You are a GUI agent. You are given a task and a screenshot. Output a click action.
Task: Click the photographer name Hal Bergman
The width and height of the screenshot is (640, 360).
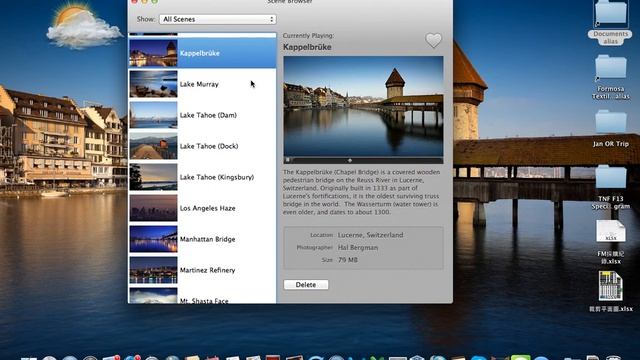click(x=358, y=247)
